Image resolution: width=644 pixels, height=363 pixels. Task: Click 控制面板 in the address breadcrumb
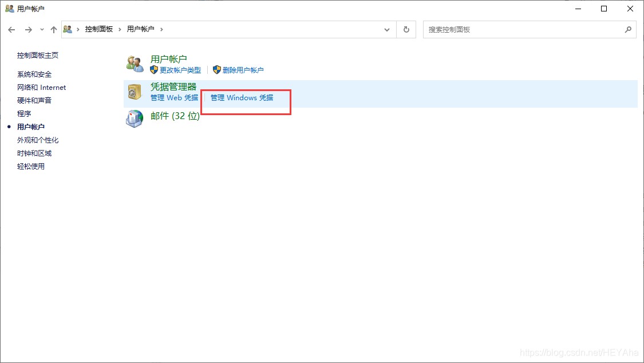click(99, 29)
